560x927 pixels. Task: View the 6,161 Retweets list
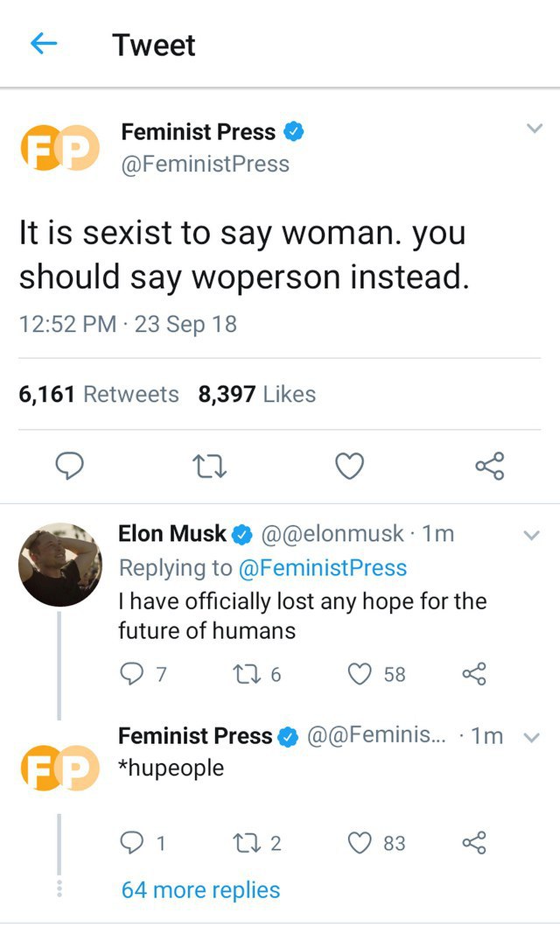pyautogui.click(x=99, y=394)
